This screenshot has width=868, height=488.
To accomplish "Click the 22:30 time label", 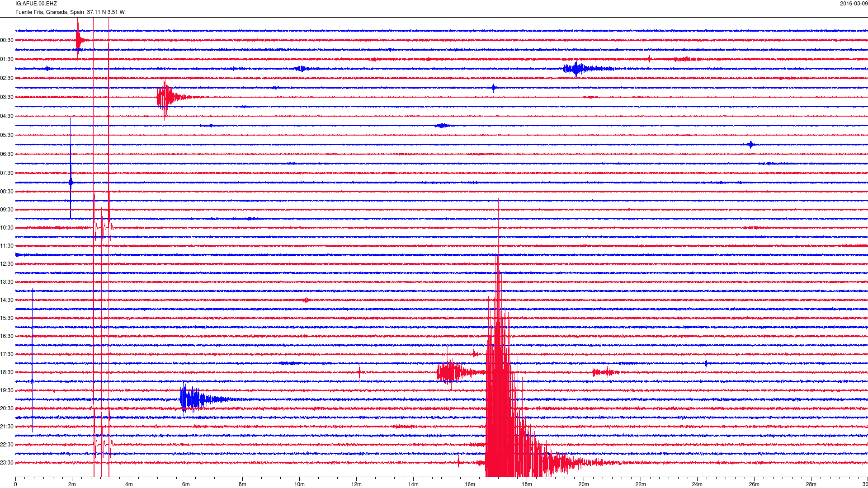I will 7,445.
